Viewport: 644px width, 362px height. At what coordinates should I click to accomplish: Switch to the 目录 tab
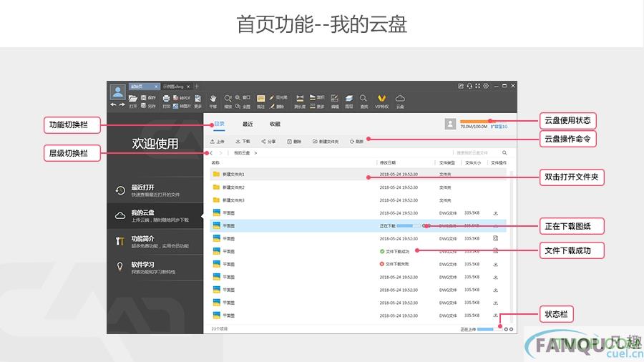point(220,124)
